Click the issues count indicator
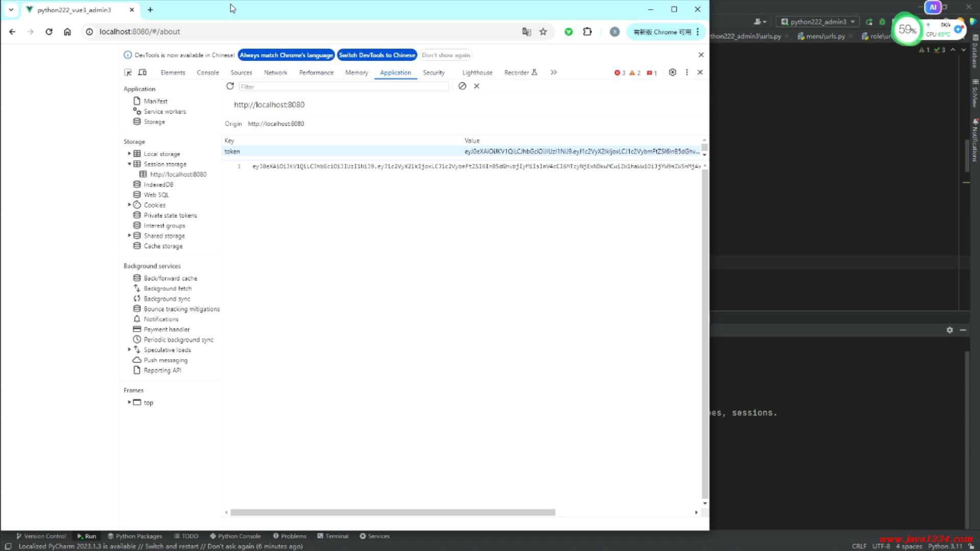This screenshot has width=980, height=551. pyautogui.click(x=652, y=72)
